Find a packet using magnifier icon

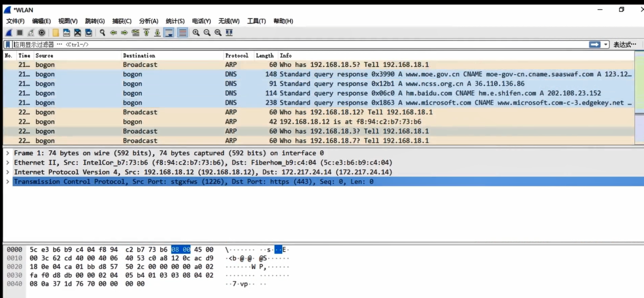click(x=102, y=33)
